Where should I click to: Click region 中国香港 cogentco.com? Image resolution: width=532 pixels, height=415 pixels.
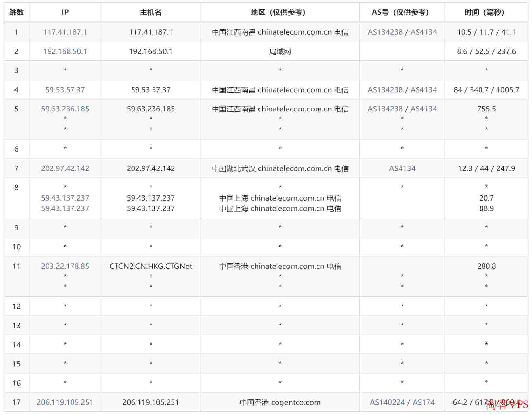tap(280, 402)
